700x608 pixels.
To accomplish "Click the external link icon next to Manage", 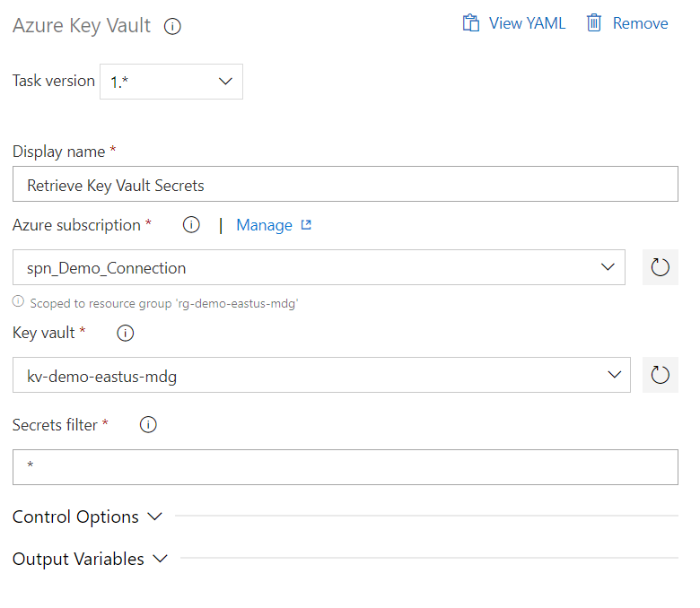I will pos(306,225).
